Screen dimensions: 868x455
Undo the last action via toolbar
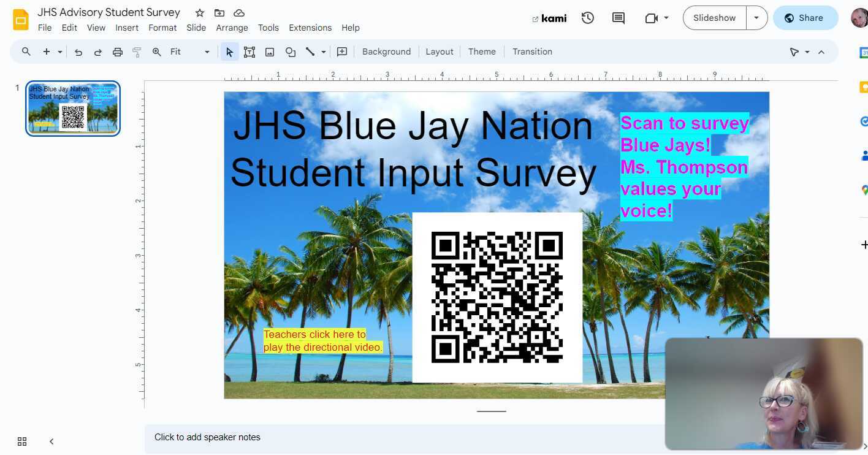coord(78,52)
